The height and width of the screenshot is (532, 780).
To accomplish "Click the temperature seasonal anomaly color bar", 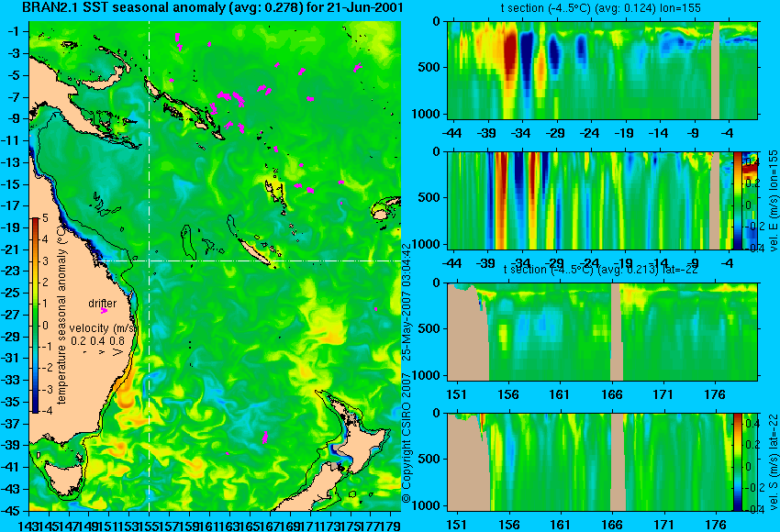I will pyautogui.click(x=36, y=316).
